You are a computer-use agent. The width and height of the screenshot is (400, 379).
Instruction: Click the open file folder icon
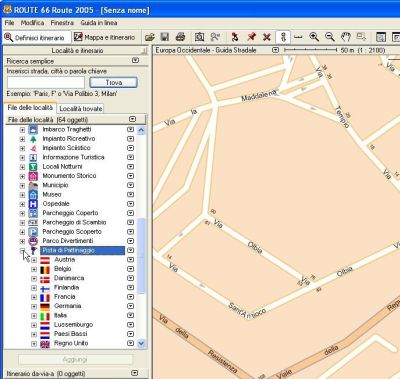(x=150, y=37)
